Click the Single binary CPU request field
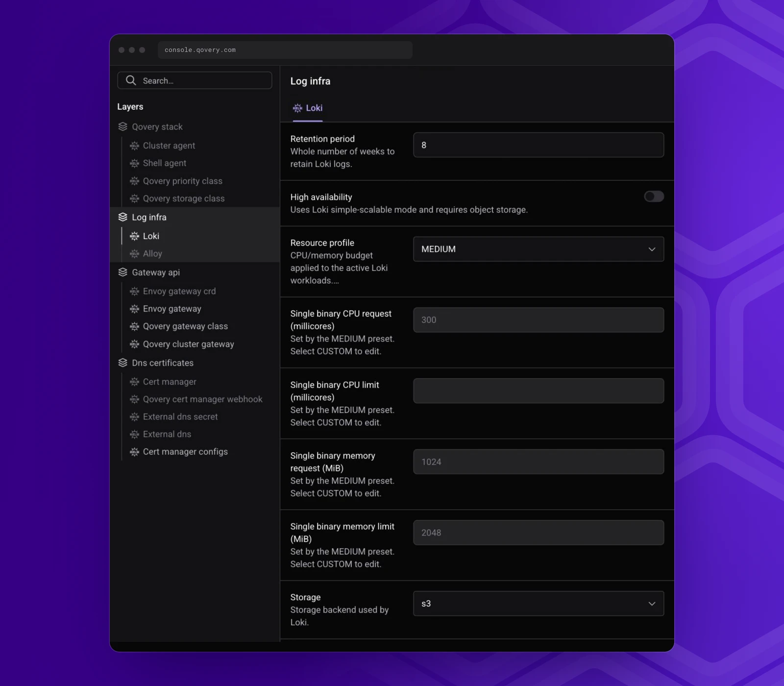 click(539, 320)
